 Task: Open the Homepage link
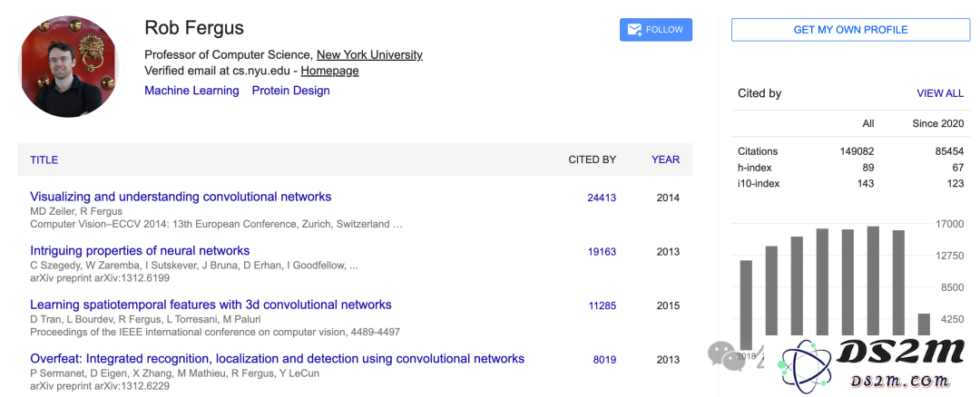pos(330,71)
